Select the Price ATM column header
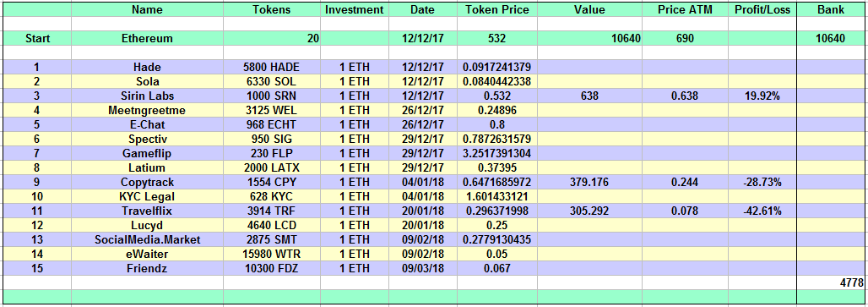Screen dimensions: 868x307 click(x=685, y=9)
